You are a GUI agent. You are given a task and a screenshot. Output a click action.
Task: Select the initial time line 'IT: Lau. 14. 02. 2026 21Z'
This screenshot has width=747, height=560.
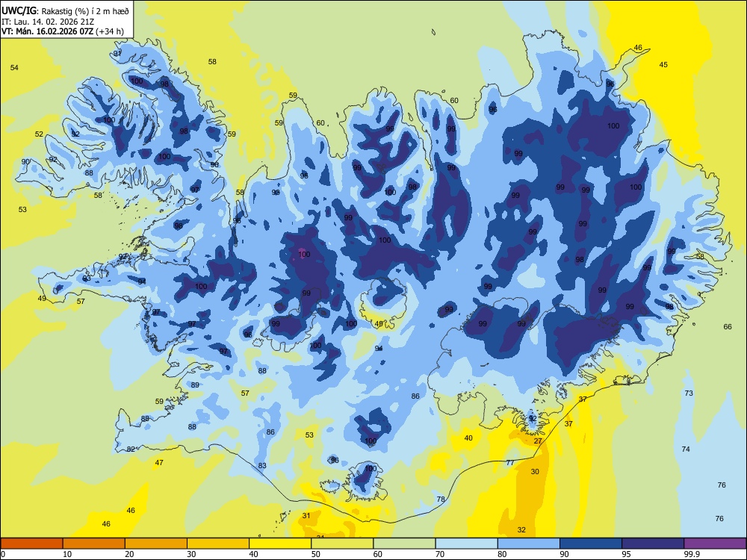coord(49,22)
